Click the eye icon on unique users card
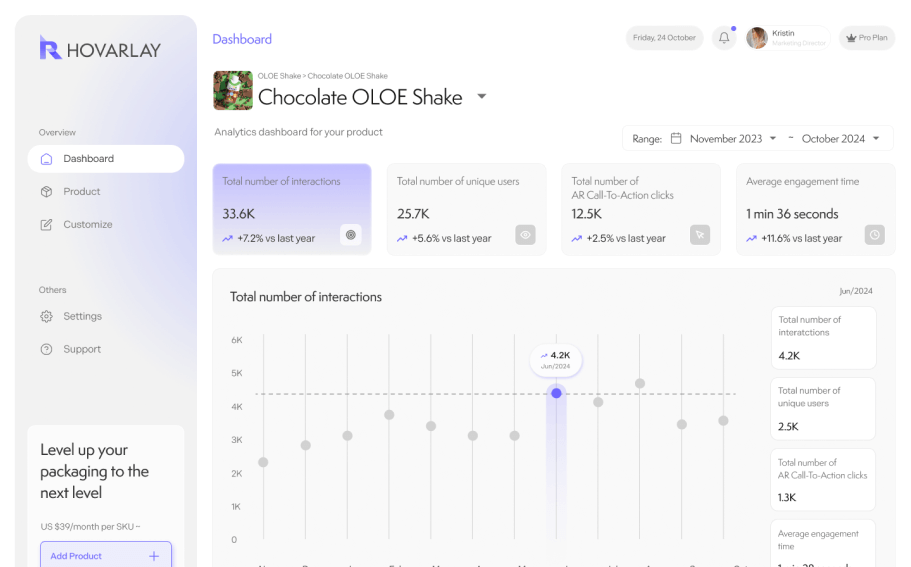The width and height of the screenshot is (911, 567). [525, 235]
